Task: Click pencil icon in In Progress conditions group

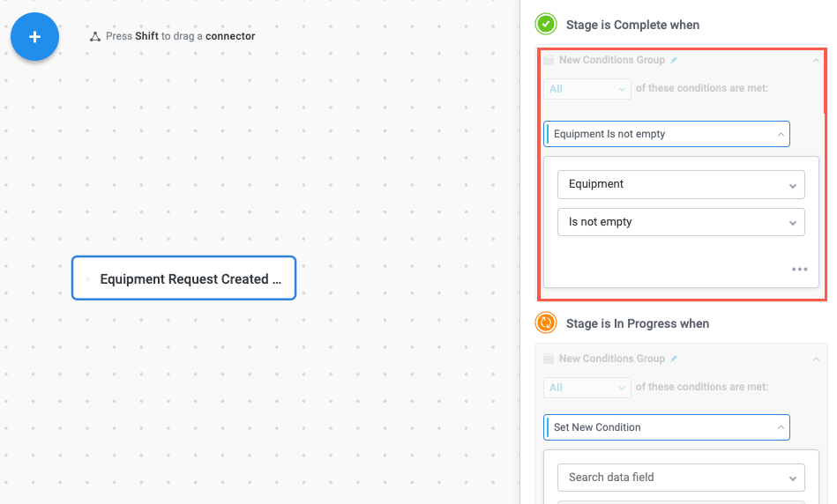Action: [x=674, y=359]
